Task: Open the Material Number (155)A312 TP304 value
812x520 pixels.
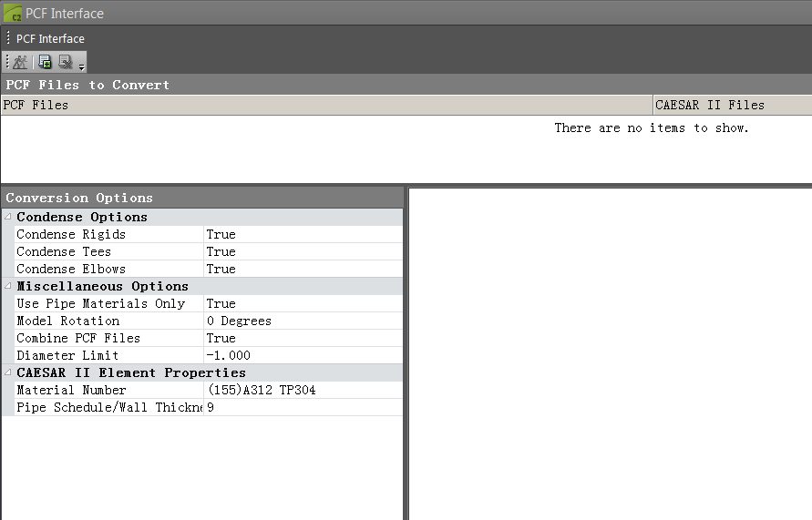Action: point(303,390)
